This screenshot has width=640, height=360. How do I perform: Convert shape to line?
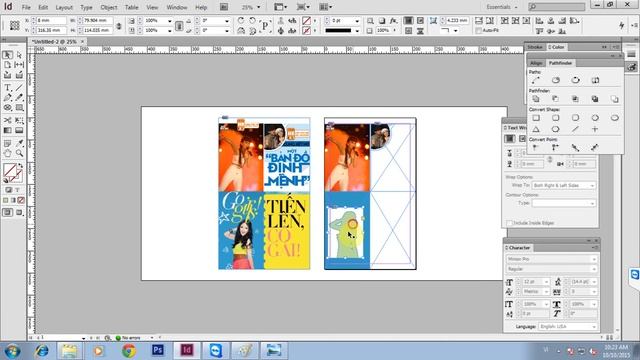[x=575, y=129]
